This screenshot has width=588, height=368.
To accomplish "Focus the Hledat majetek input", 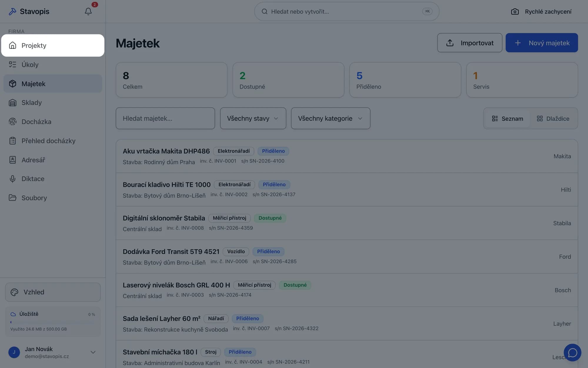I will click(165, 118).
